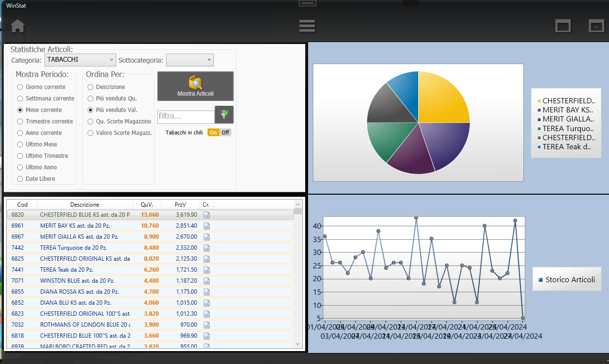Click article code 6967

coord(18,237)
